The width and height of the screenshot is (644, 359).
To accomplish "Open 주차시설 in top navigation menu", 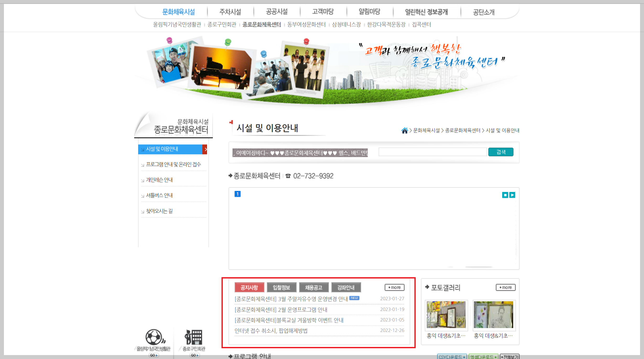I will click(x=230, y=12).
